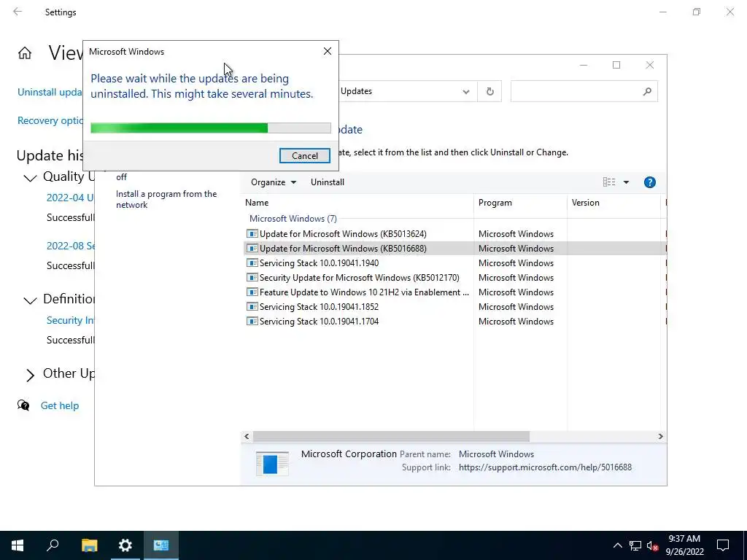Open the Uninstall updates link in Settings
This screenshot has width=747, height=560.
tap(50, 92)
